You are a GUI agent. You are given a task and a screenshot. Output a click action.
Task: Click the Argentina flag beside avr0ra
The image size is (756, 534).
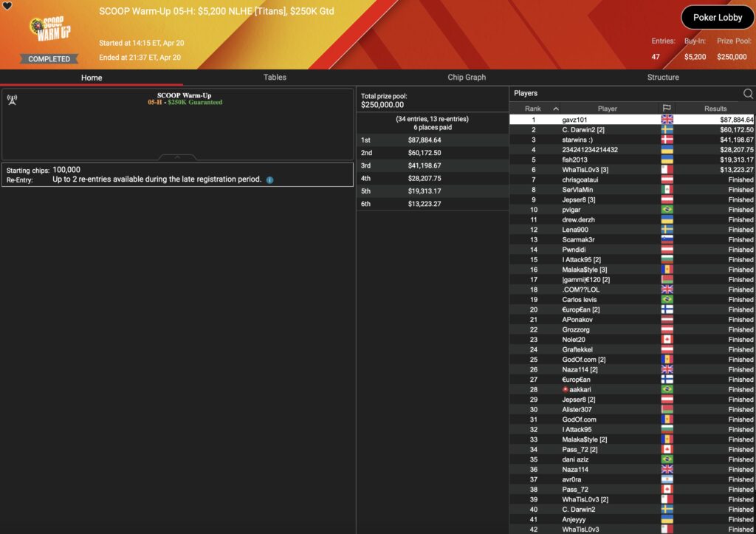[x=667, y=479]
